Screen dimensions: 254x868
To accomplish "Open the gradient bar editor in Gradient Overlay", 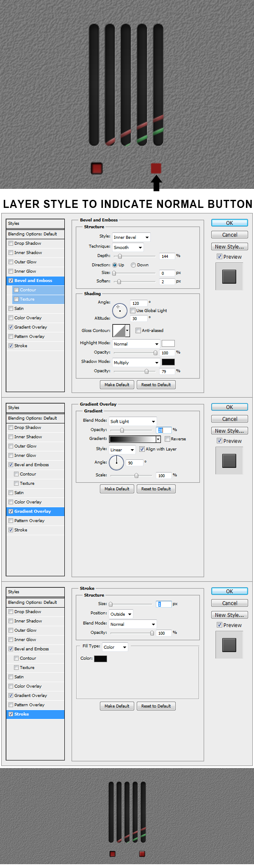I will point(133,439).
